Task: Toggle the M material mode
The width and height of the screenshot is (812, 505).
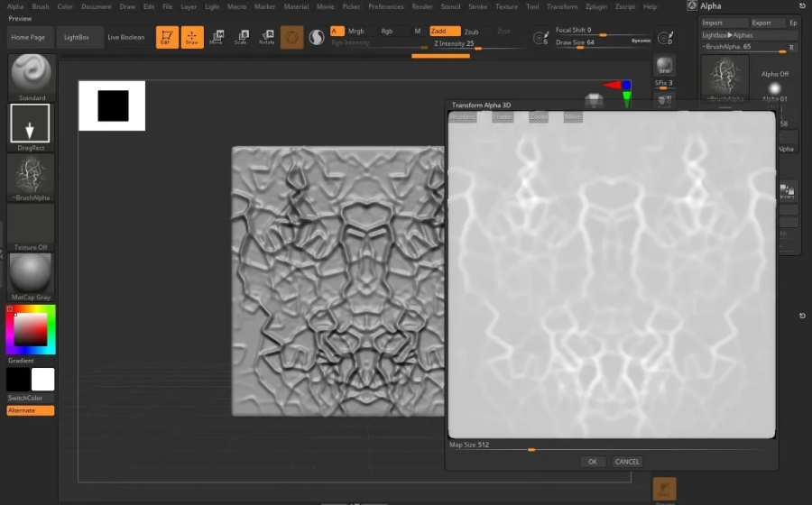Action: point(418,31)
